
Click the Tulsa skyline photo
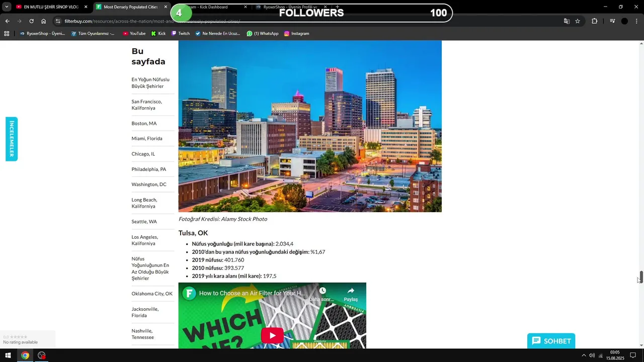click(310, 126)
